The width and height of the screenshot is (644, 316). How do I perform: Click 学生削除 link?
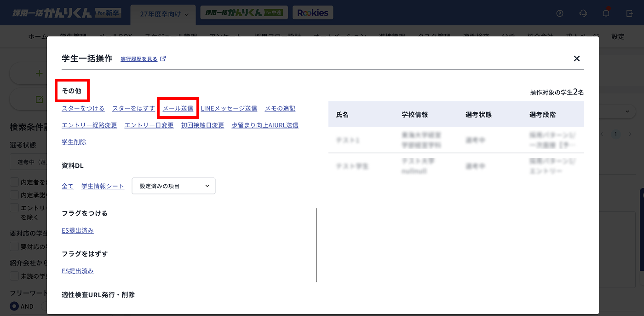(x=74, y=142)
